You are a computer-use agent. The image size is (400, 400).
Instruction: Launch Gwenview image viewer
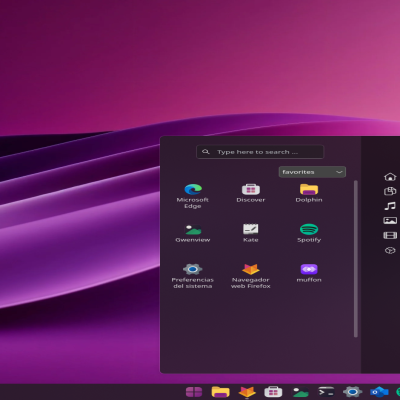pyautogui.click(x=193, y=233)
